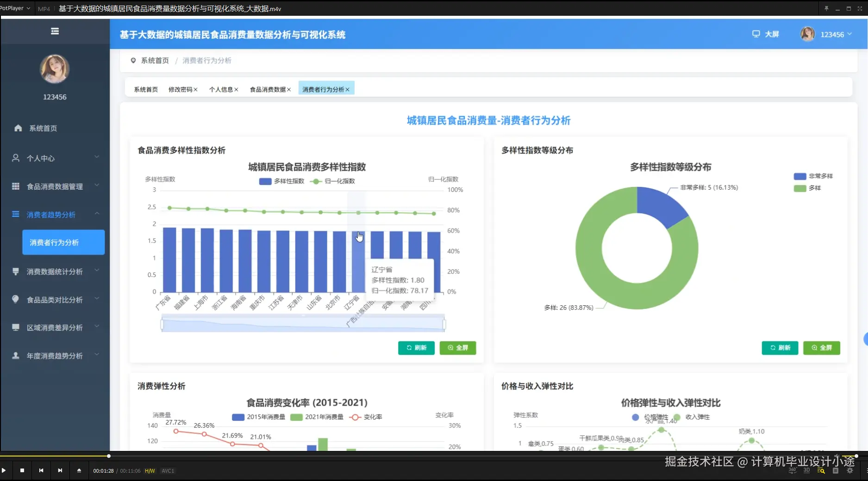Click the 年度消费趋势分析 sidebar icon
Viewport: 868px width, 481px height.
(15, 355)
